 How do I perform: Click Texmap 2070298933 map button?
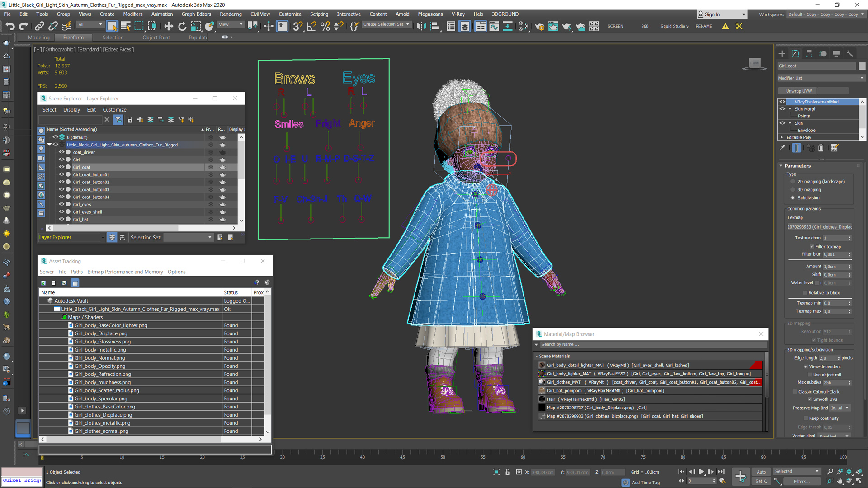819,227
